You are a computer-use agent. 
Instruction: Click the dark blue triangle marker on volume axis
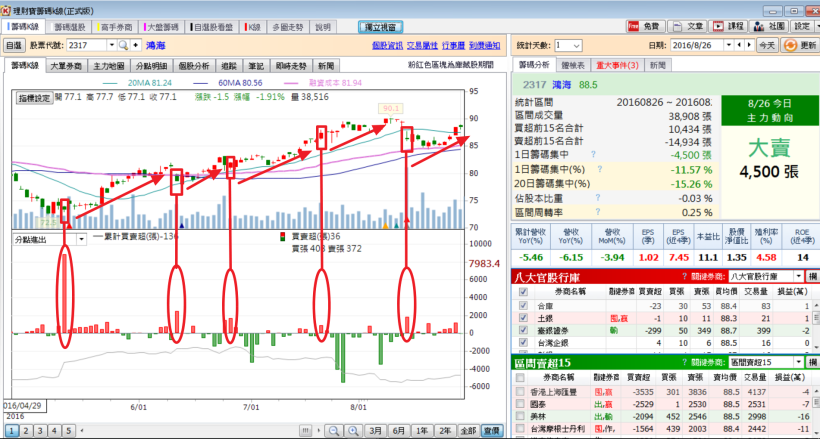tap(182, 226)
